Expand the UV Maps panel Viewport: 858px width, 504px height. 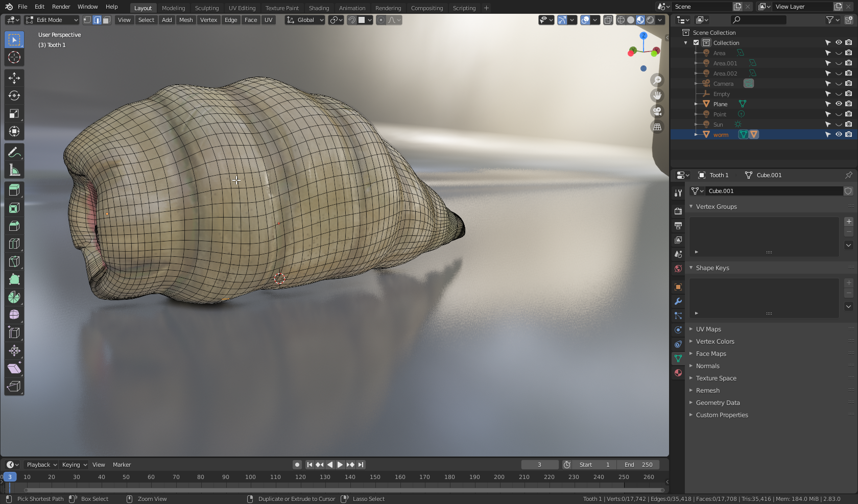(x=708, y=329)
